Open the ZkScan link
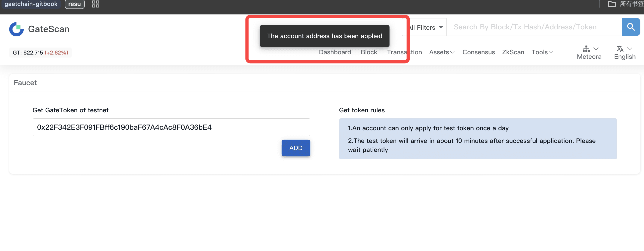Image resolution: width=644 pixels, height=251 pixels. coord(513,52)
